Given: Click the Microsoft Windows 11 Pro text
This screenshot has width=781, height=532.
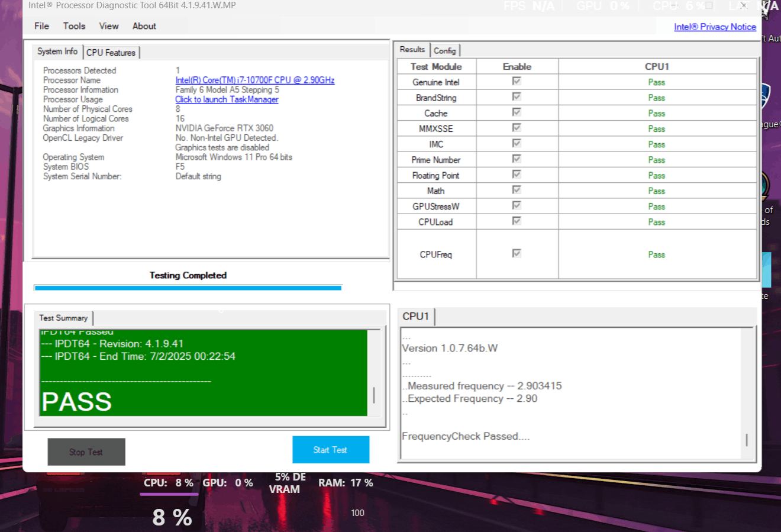Looking at the screenshot, I should 234,157.
